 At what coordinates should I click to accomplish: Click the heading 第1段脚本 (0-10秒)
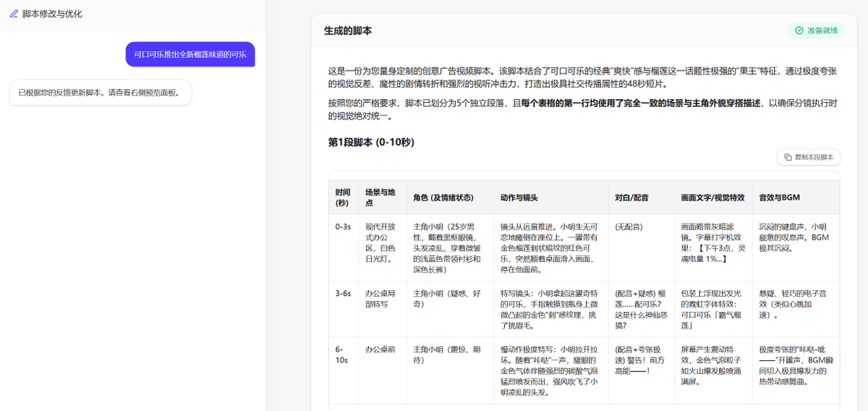click(371, 142)
